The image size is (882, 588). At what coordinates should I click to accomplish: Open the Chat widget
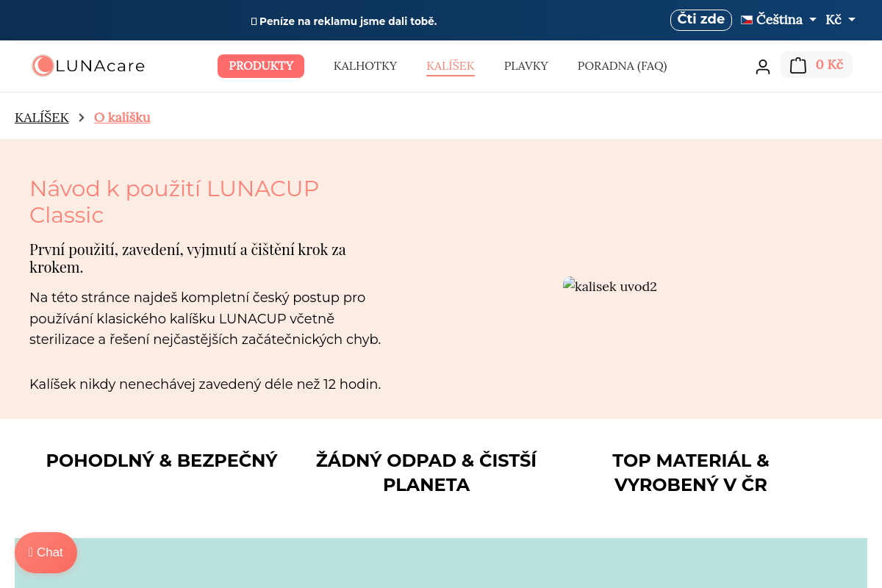click(x=46, y=553)
